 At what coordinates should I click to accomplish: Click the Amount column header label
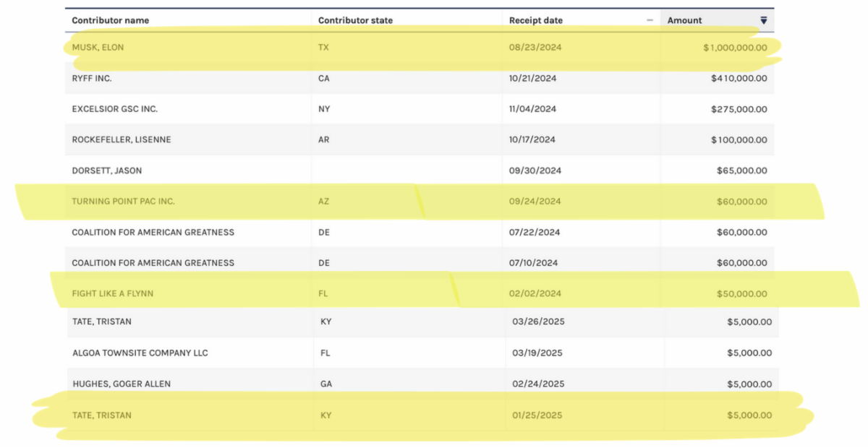pyautogui.click(x=684, y=20)
